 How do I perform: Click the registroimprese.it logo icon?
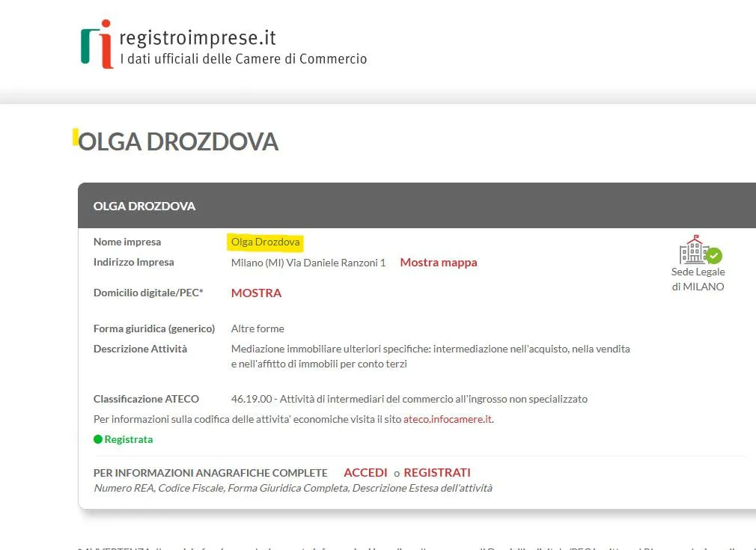pyautogui.click(x=97, y=44)
